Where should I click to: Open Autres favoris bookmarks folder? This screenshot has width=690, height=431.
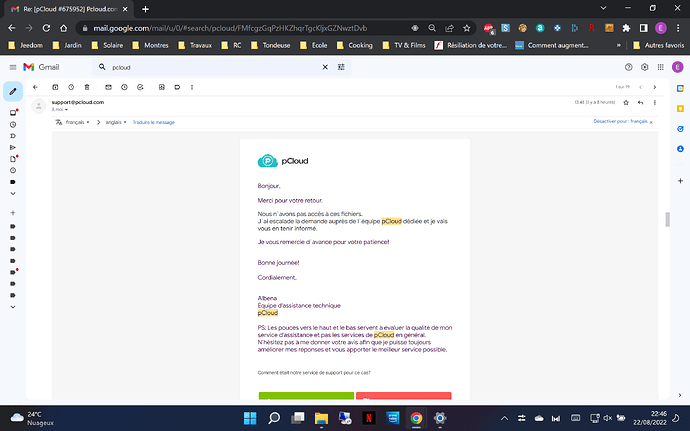658,45
